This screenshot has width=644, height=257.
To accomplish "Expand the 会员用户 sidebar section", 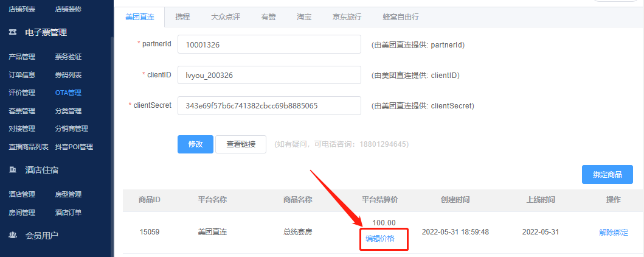I will point(42,235).
